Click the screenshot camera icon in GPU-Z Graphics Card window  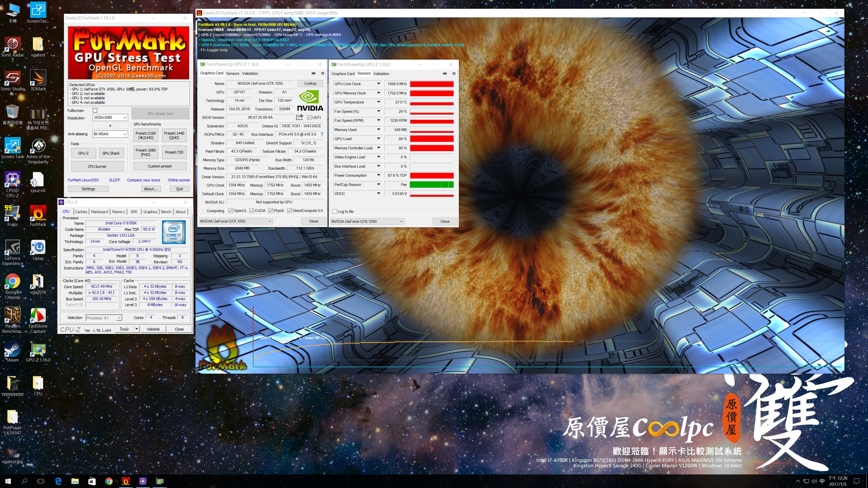(313, 73)
